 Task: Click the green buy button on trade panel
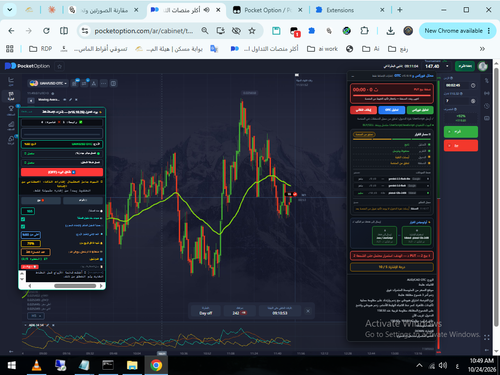tap(461, 132)
